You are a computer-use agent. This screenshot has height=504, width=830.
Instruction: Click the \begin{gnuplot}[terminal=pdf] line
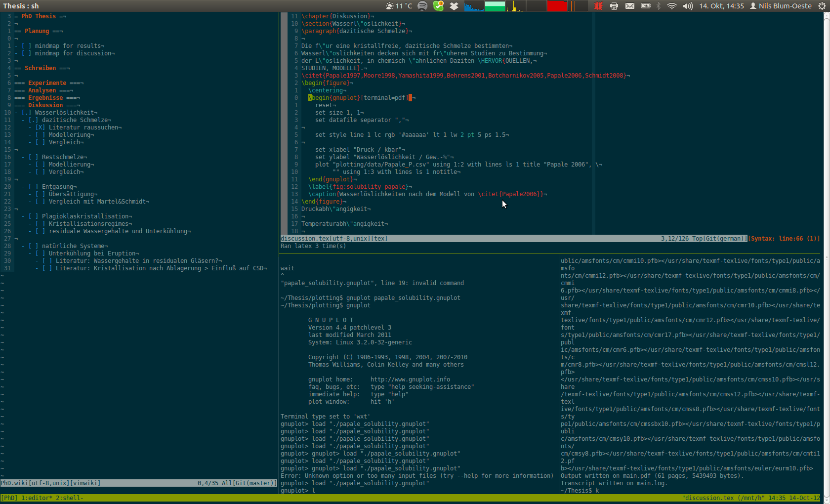(x=361, y=98)
